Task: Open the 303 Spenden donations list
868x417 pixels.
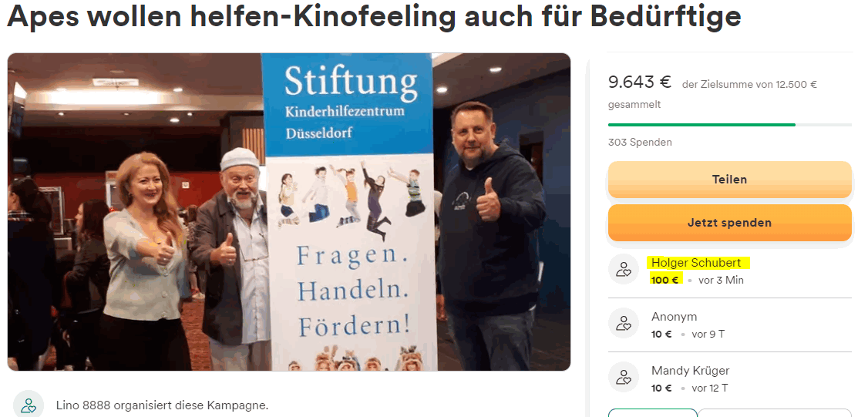Action: pyautogui.click(x=640, y=143)
